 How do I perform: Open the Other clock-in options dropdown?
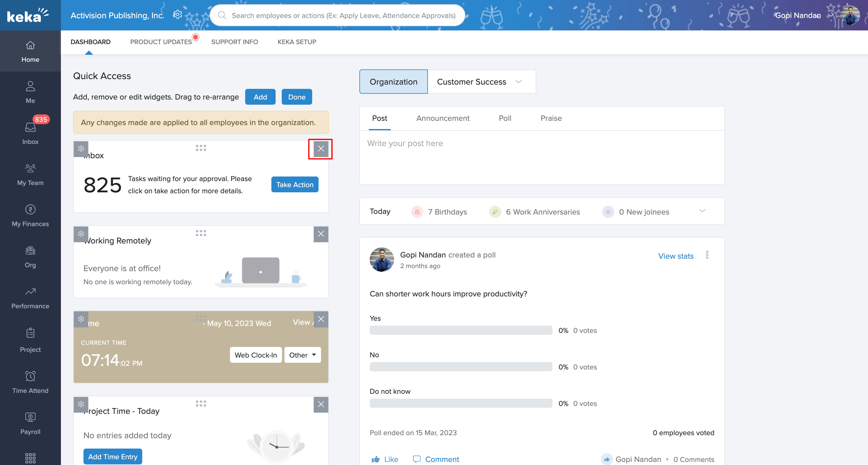[x=303, y=355]
